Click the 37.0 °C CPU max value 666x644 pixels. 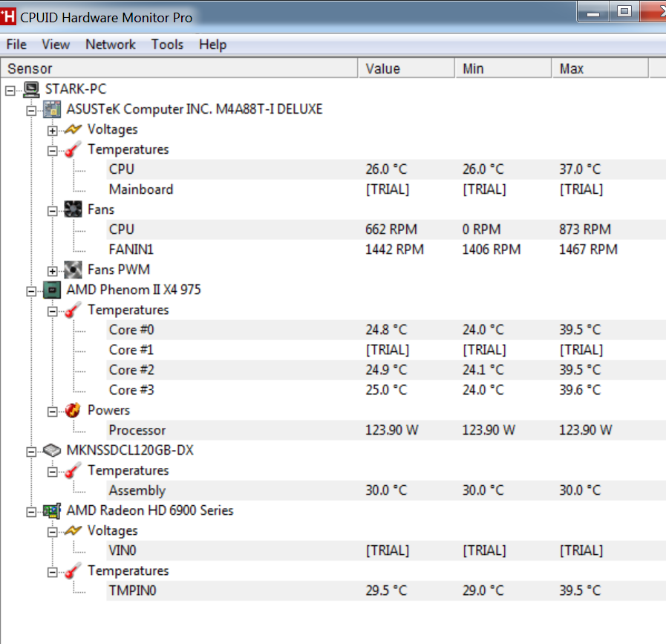[x=580, y=169]
